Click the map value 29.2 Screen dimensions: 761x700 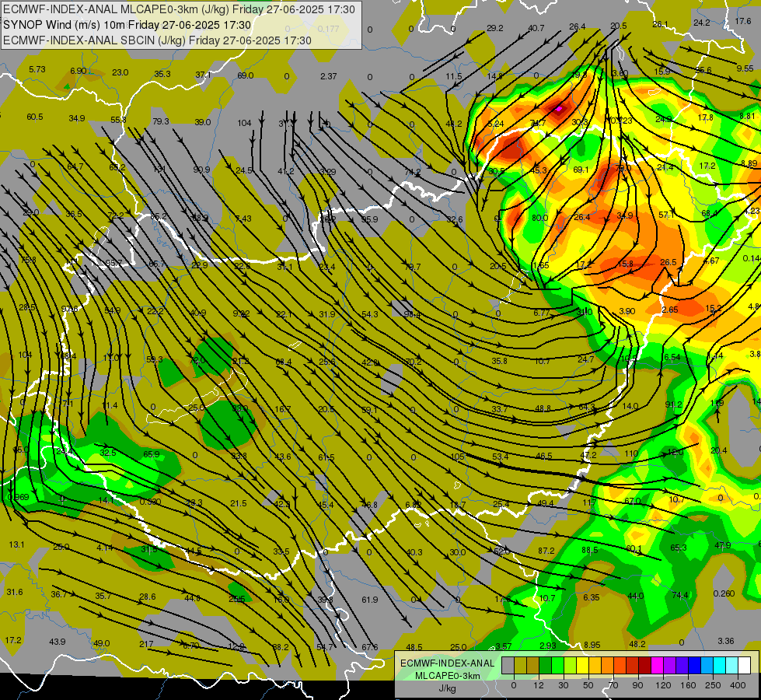(x=494, y=28)
